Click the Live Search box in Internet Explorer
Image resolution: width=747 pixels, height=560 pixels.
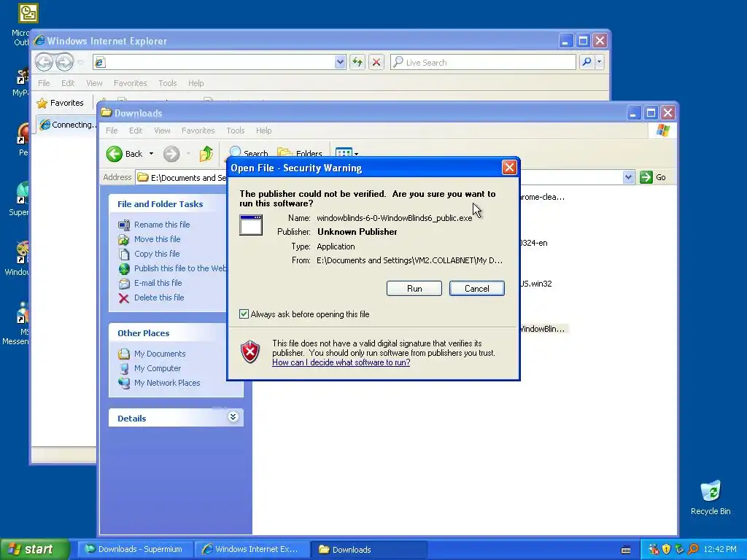pos(483,62)
